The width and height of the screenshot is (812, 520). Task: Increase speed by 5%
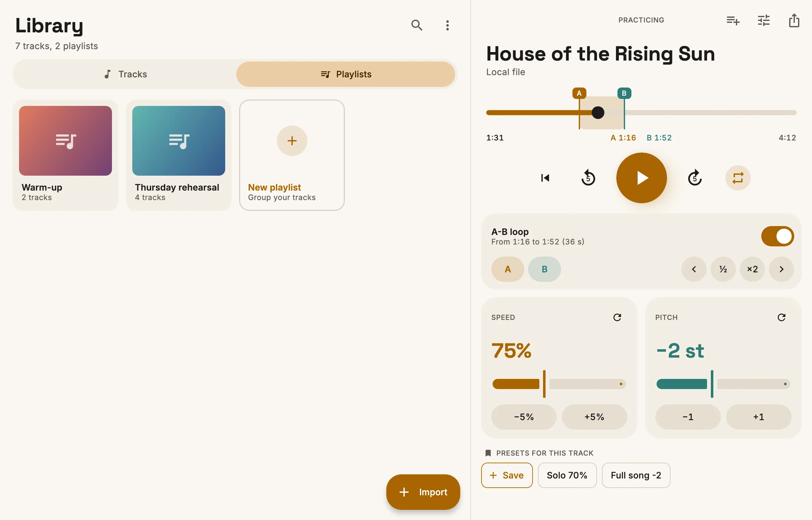[594, 417]
